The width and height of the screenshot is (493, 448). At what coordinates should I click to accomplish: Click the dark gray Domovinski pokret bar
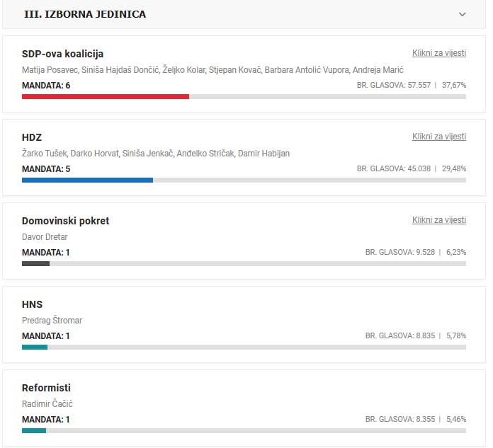[35, 263]
